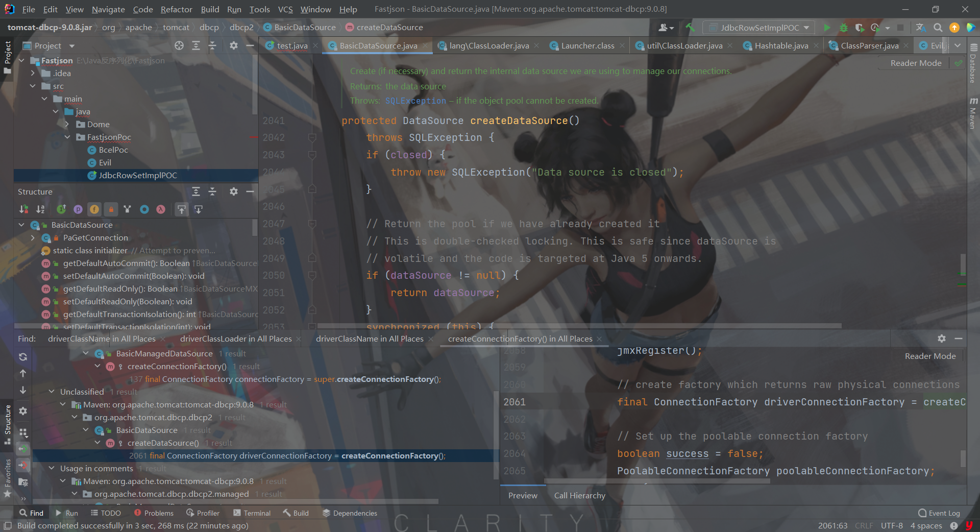
Task: Click the Select Opened File locate icon
Action: click(179, 45)
